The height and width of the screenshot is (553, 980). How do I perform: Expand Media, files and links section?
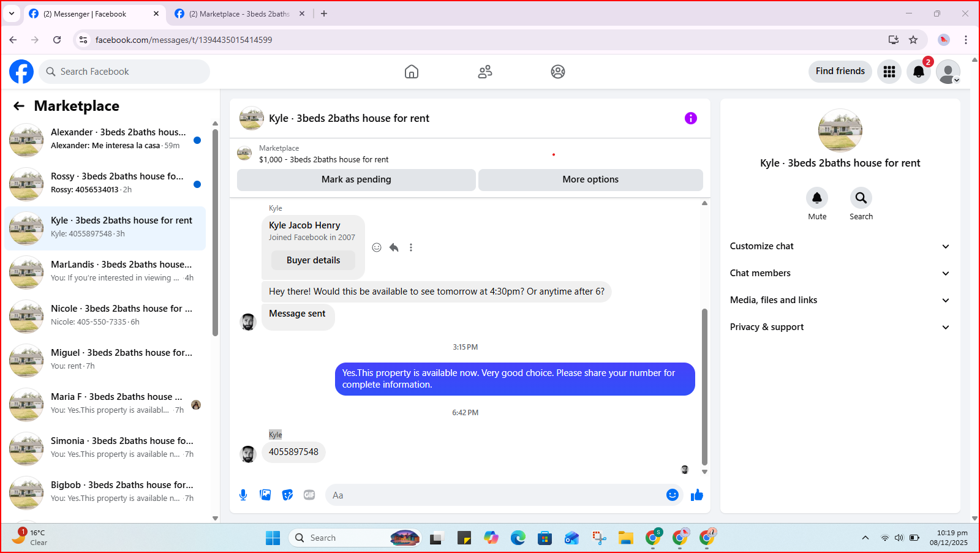[x=840, y=300]
